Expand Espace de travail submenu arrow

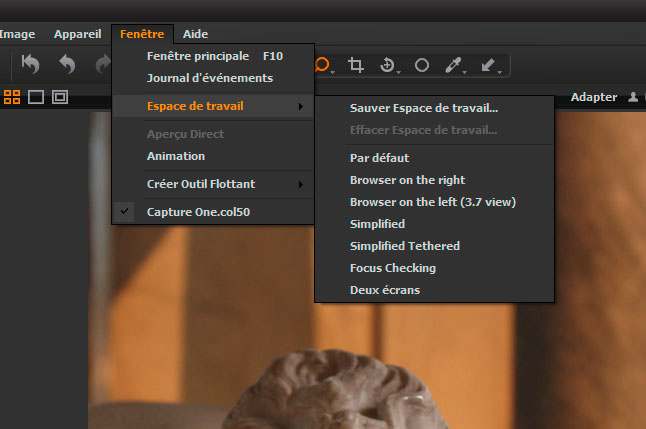point(301,106)
